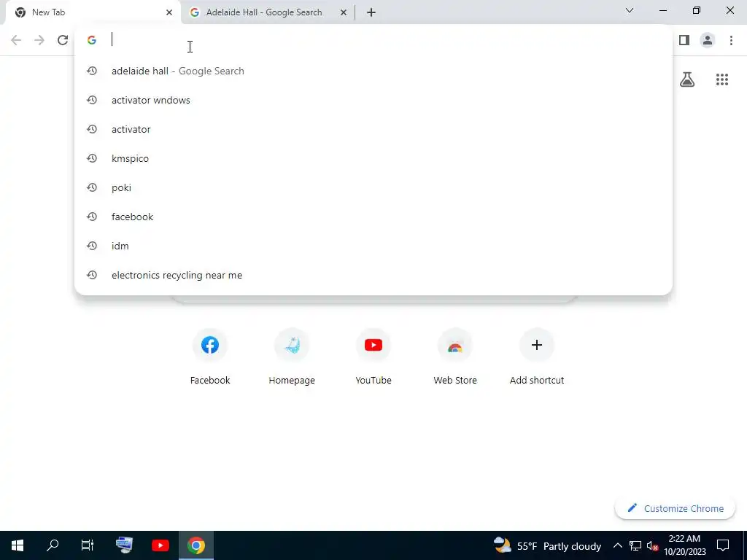Click the muted volume tray icon

653,545
